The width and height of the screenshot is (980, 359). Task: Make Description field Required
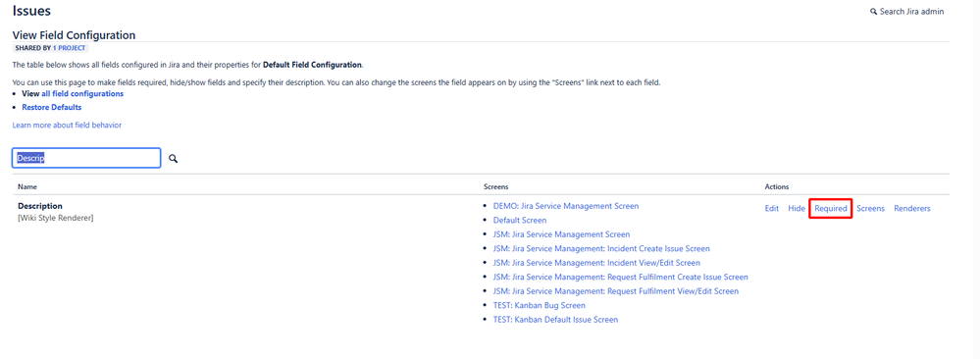coord(831,208)
